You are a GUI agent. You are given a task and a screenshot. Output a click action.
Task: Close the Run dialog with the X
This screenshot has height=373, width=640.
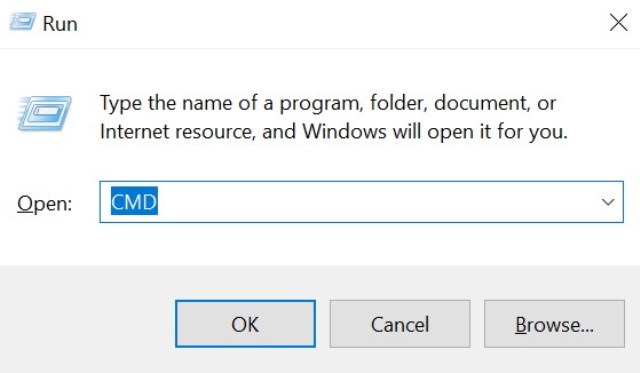tap(618, 22)
